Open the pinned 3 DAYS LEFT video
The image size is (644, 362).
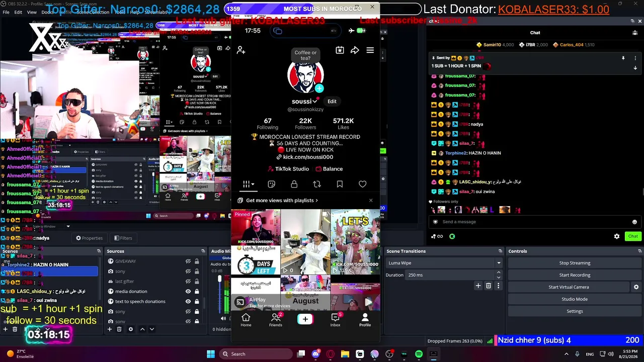pos(256,242)
